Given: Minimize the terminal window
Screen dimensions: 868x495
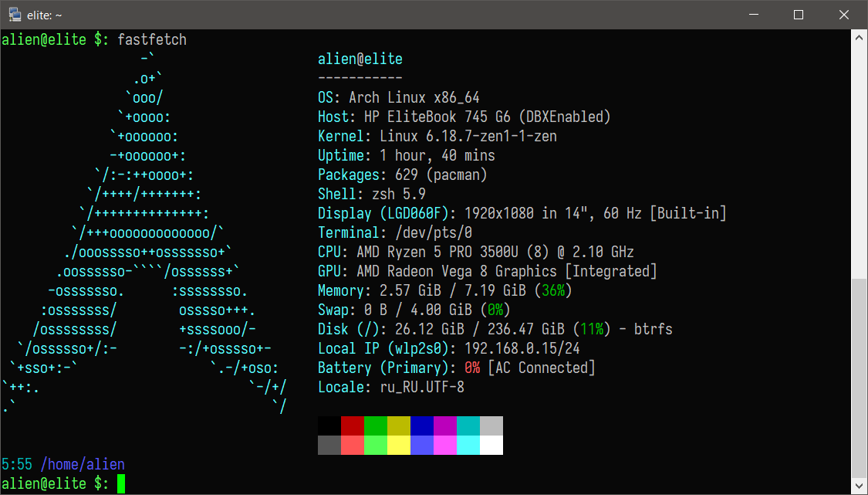Looking at the screenshot, I should [x=756, y=15].
